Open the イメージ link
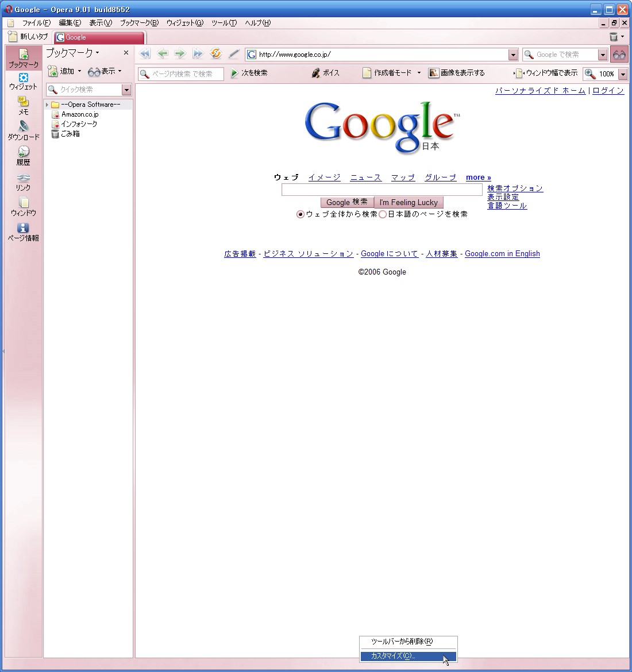Viewport: 632px width, 672px height. click(x=324, y=177)
